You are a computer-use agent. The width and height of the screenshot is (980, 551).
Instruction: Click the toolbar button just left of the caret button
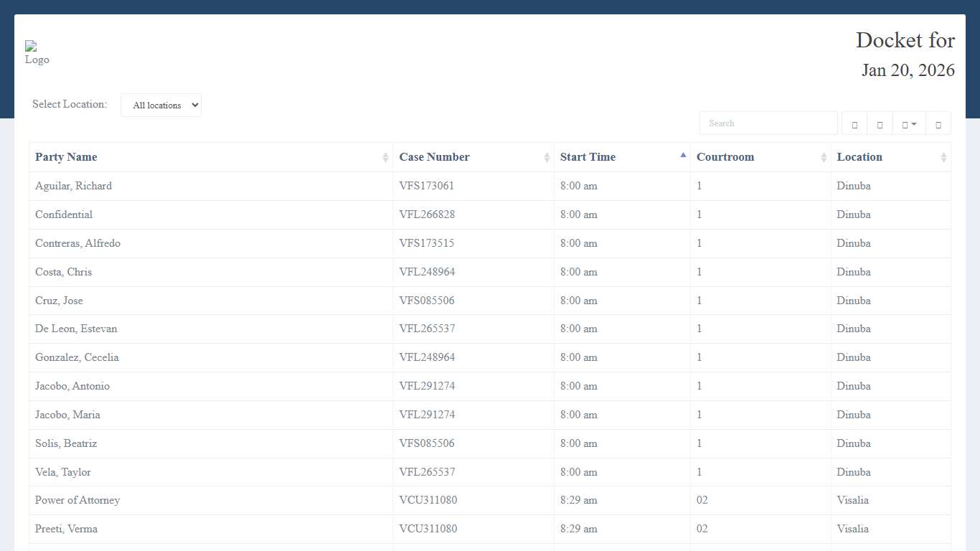(x=880, y=123)
